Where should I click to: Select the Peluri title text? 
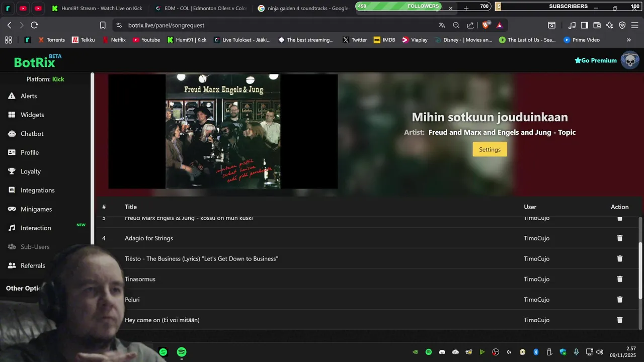132,300
